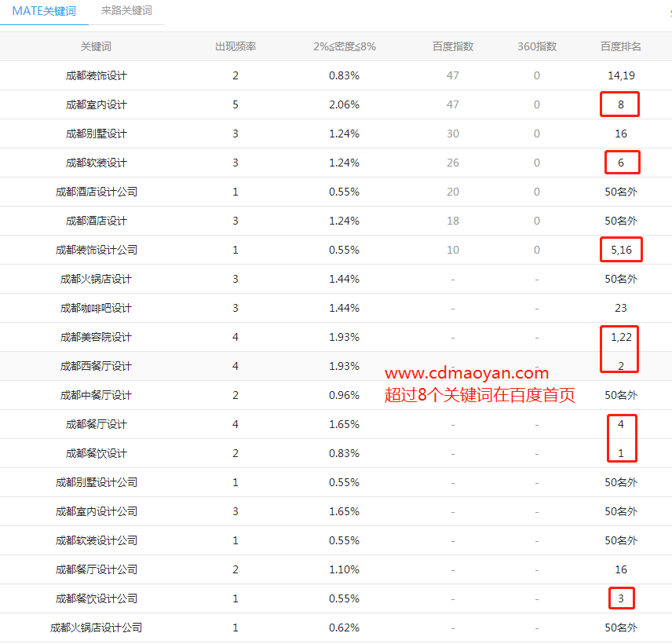
Task: Click boxed rank 3 for 成都餐饮设计公司
Action: click(x=621, y=598)
